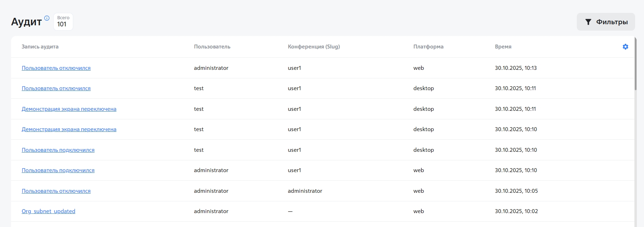Click the administrator slug cell in the 10:05 row

[x=305, y=191]
